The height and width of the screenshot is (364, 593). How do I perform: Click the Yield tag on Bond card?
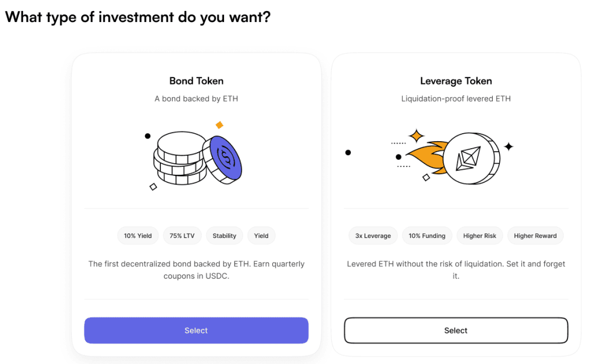click(x=261, y=236)
